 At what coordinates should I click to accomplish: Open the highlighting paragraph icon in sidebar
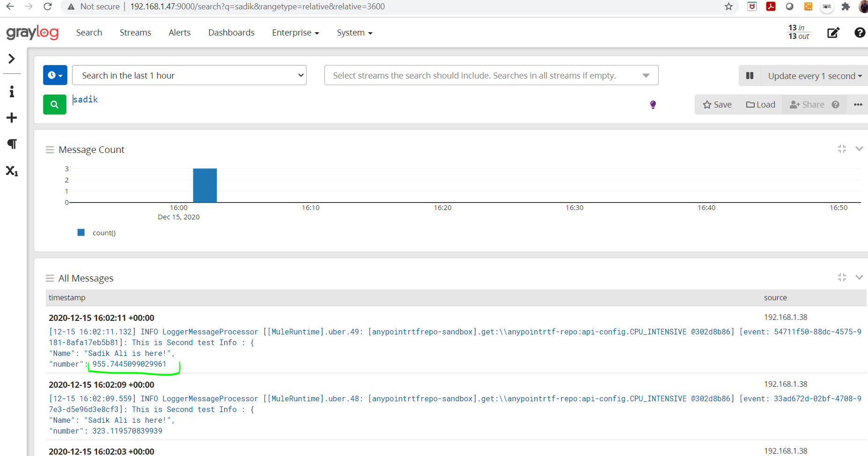[12, 144]
